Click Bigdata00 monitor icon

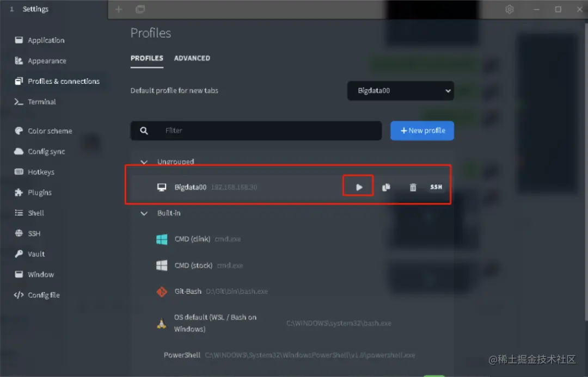[x=162, y=187]
